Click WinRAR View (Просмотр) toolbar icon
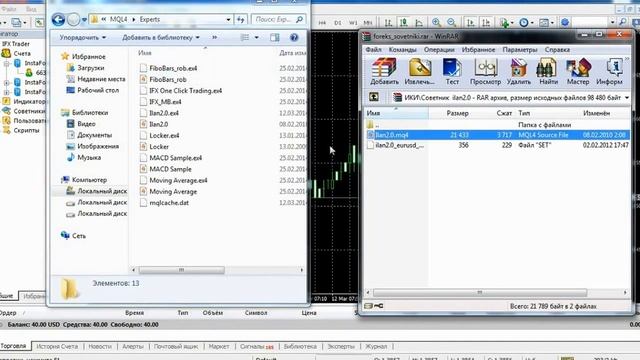This screenshot has height=360, width=640. (x=485, y=72)
